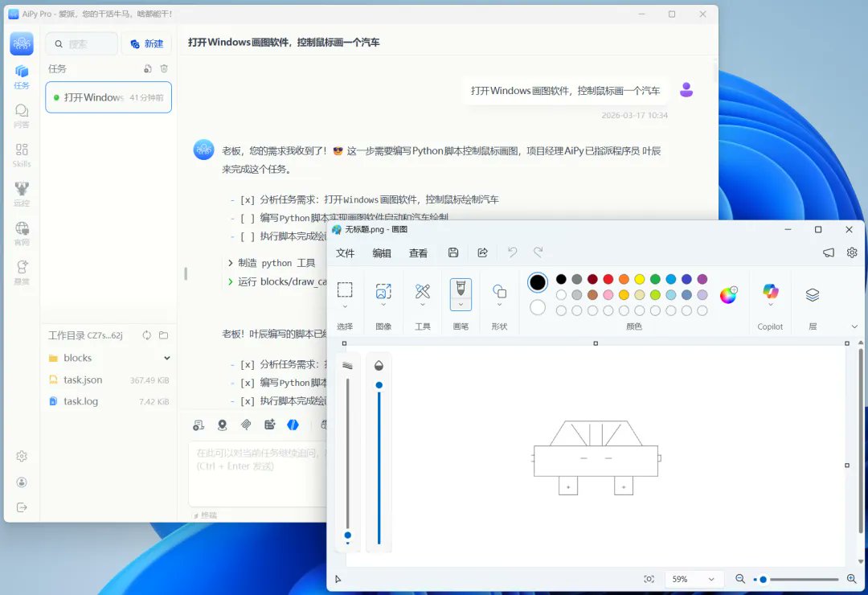Open Paint settings gear
The height and width of the screenshot is (595, 868).
pos(852,252)
